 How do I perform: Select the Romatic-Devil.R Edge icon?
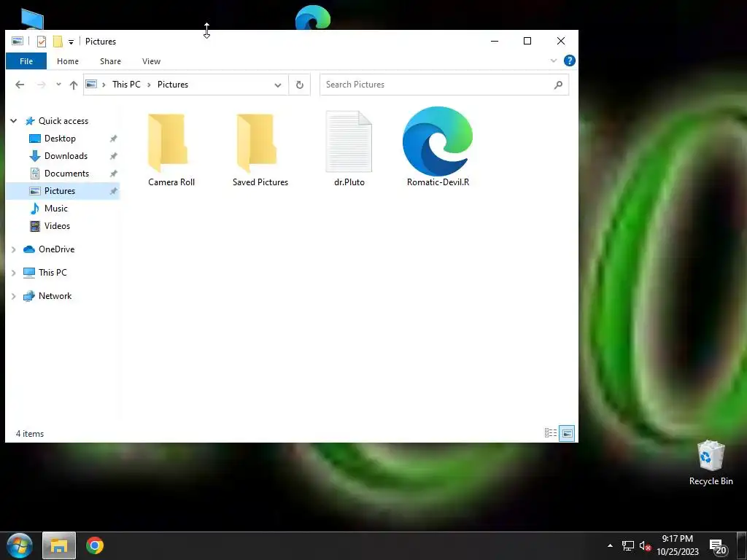pos(438,141)
